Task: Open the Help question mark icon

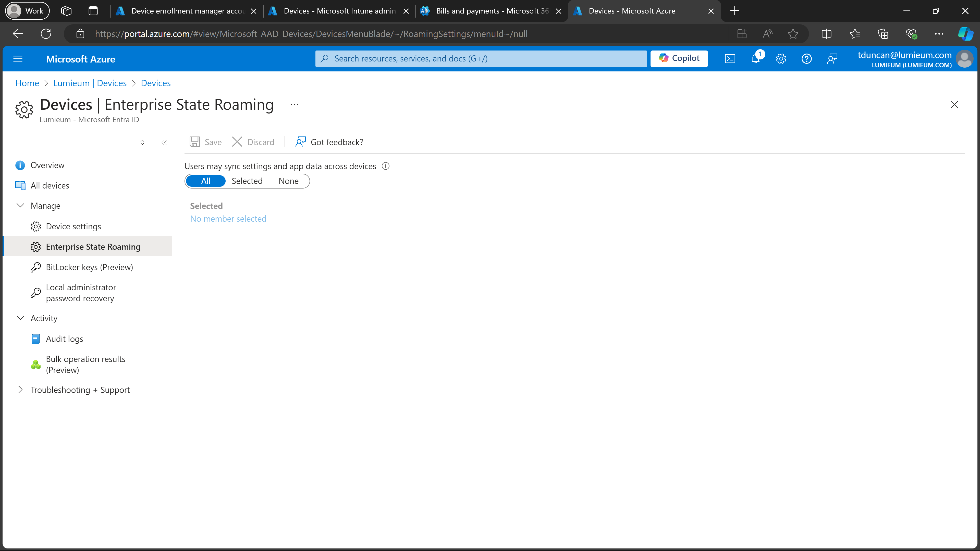Action: 806,59
